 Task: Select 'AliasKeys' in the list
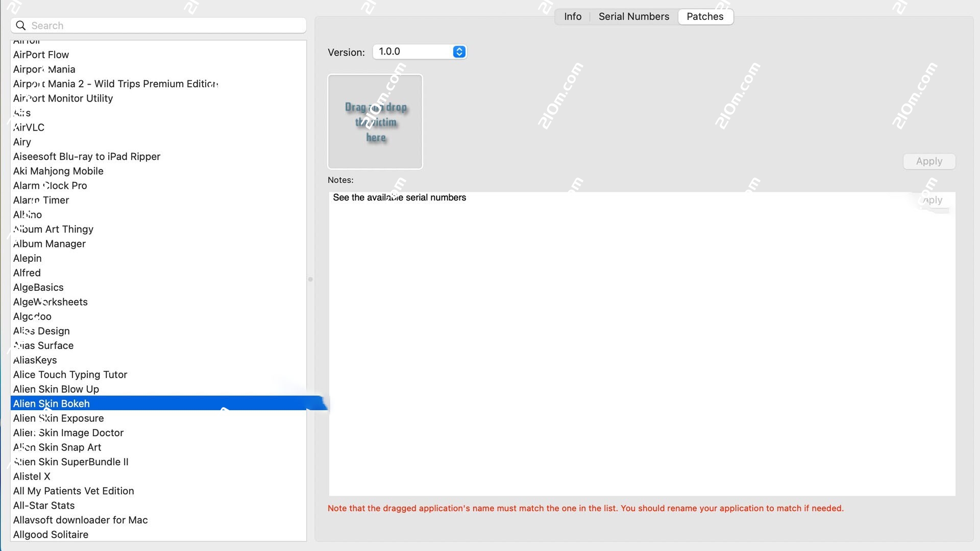pos(158,360)
